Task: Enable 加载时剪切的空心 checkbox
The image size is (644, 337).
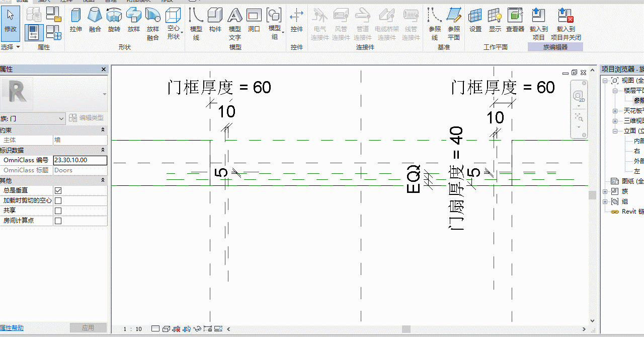Action: pyautogui.click(x=58, y=200)
